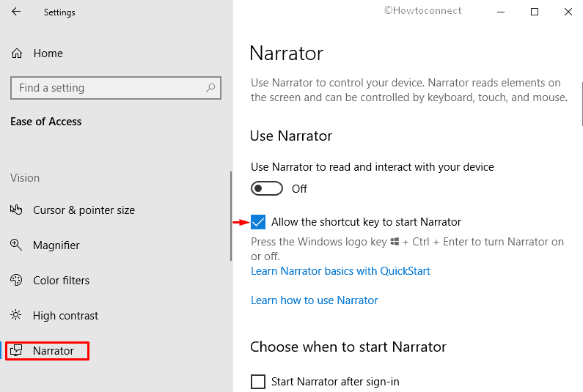Open Learn Narrator basics with QuickStart link
The height and width of the screenshot is (392, 583).
tap(340, 271)
